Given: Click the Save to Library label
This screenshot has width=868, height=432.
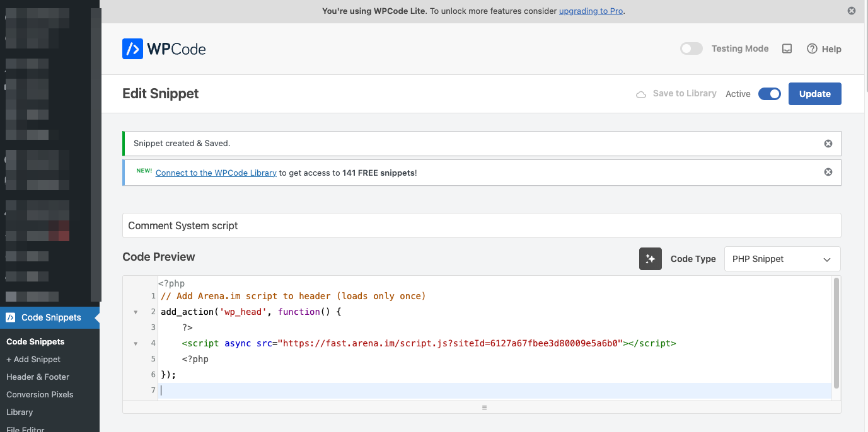Looking at the screenshot, I should [x=685, y=93].
